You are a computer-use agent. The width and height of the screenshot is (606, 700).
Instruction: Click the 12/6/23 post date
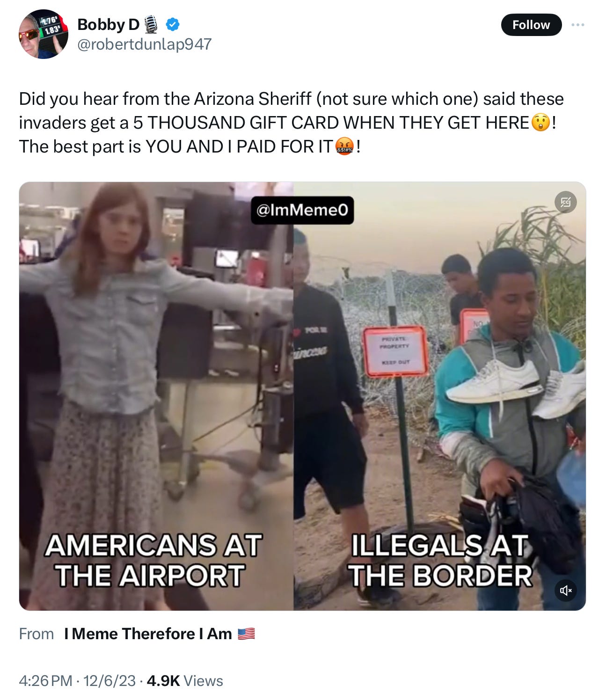110,680
